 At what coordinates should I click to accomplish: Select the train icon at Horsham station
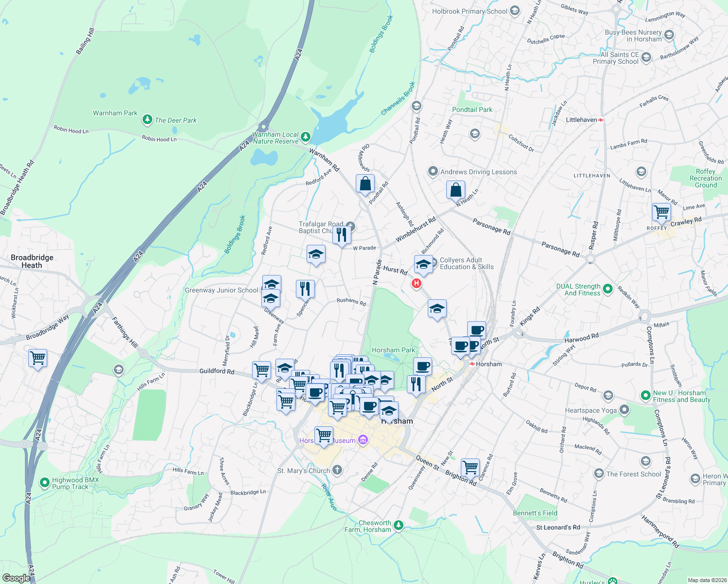tap(472, 363)
